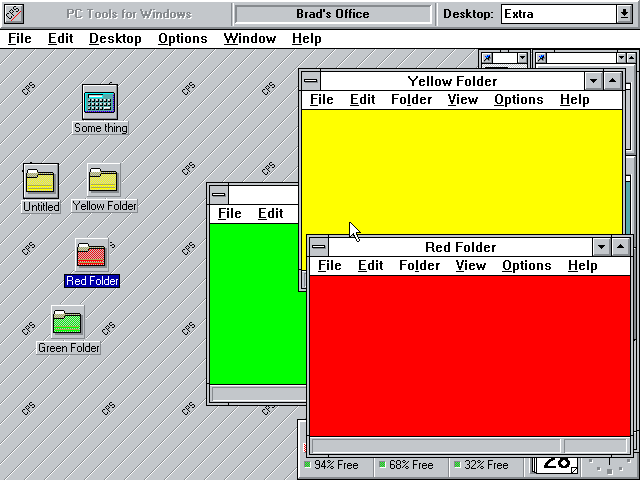Open the Desktop selector dropdown arrow
This screenshot has width=640, height=480.
[x=624, y=14]
